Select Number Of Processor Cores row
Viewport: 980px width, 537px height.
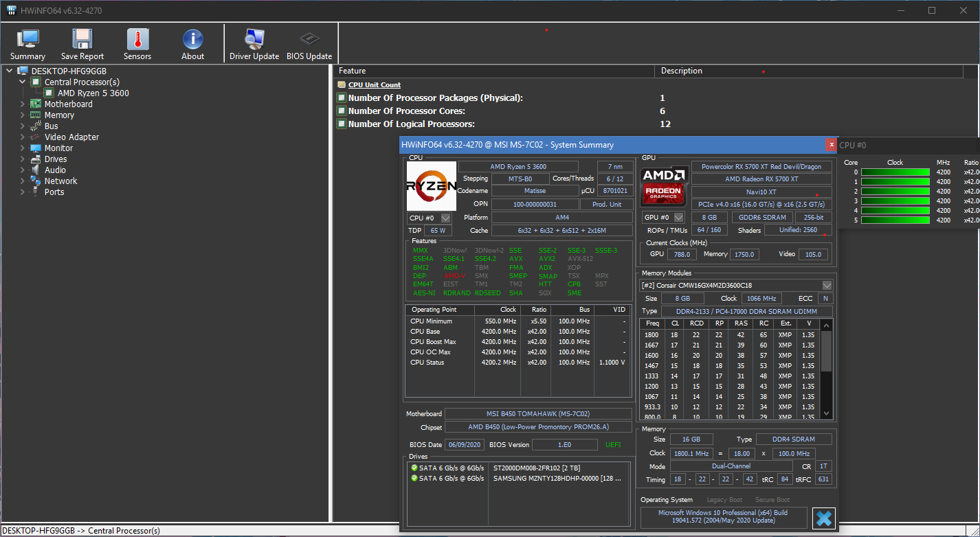point(406,111)
